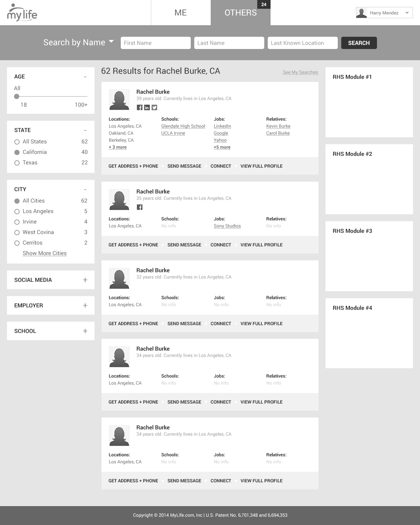Open Kevin Burke relative link
Screen dimensions: 420x525
pyautogui.click(x=278, y=126)
